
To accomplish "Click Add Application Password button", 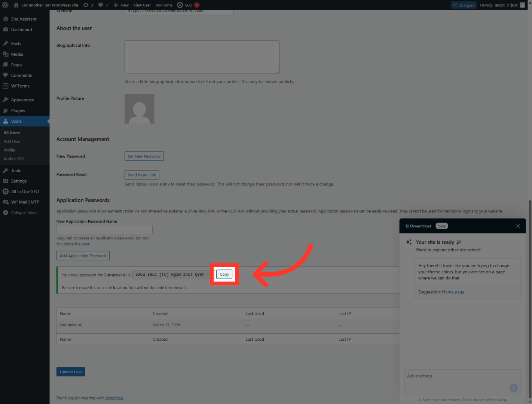I will pos(83,256).
